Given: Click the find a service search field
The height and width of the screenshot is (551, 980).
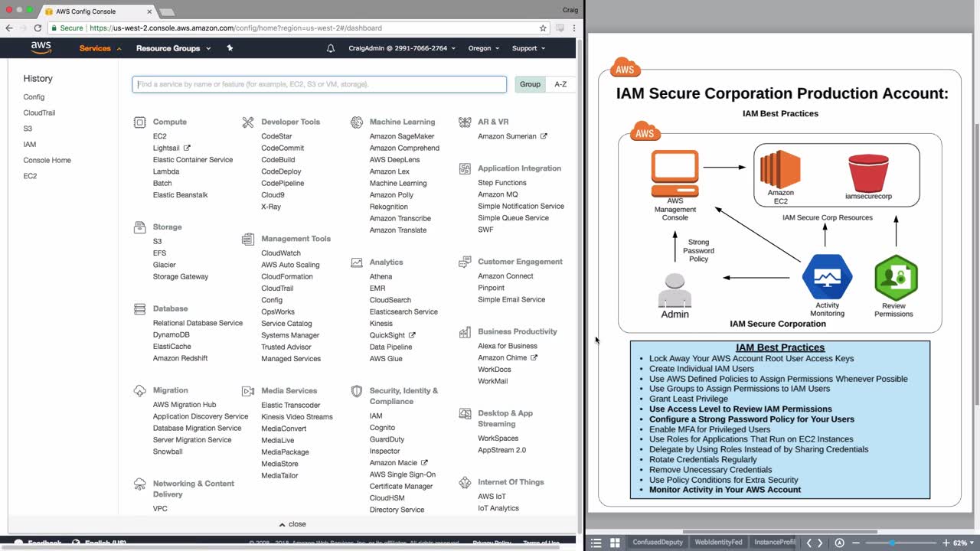Looking at the screenshot, I should [x=319, y=84].
